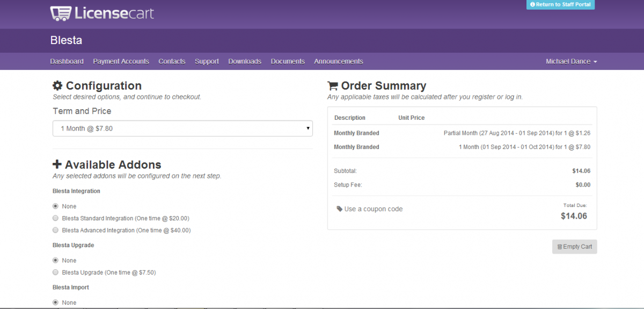
Task: Select Blesta Standard Integration option
Action: point(55,218)
